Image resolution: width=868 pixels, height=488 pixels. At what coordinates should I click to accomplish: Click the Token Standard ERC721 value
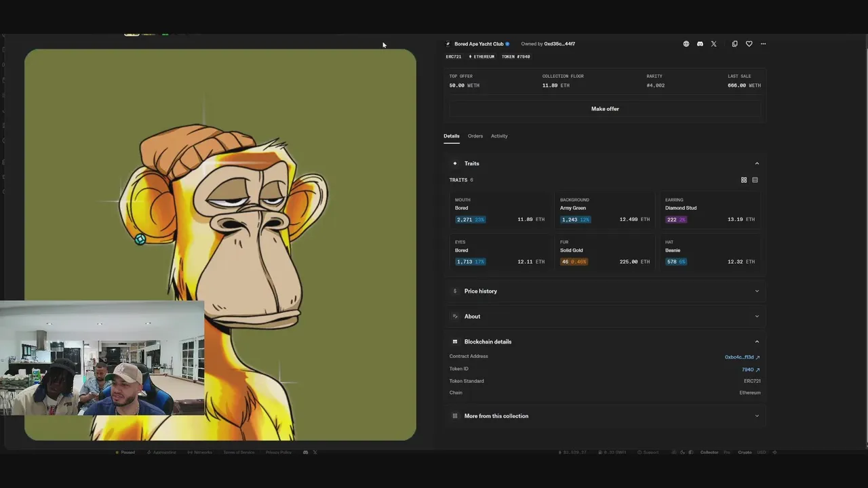point(752,382)
